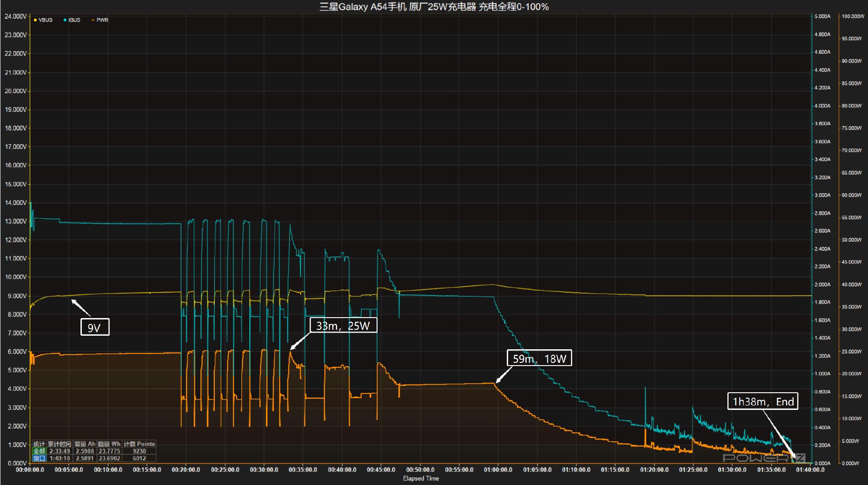The width and height of the screenshot is (868, 485).
Task: Click the 容量 Ah column header
Action: pyautogui.click(x=85, y=444)
